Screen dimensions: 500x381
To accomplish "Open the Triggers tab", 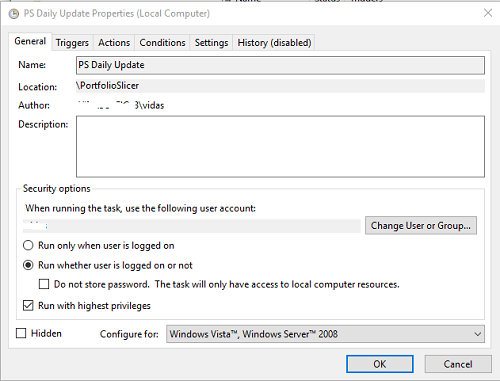I will 72,43.
